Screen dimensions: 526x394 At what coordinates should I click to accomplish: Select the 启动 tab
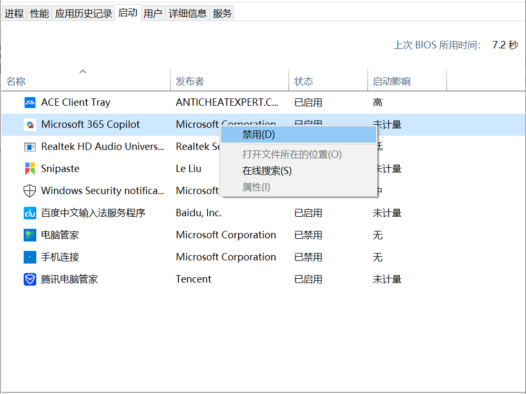point(128,13)
